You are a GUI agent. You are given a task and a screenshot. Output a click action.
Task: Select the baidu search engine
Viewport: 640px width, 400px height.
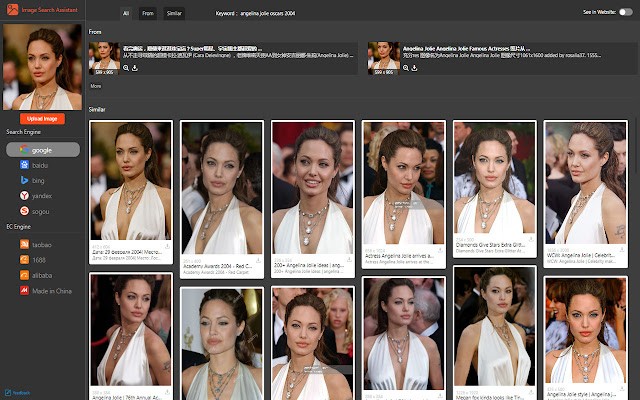coord(43,165)
